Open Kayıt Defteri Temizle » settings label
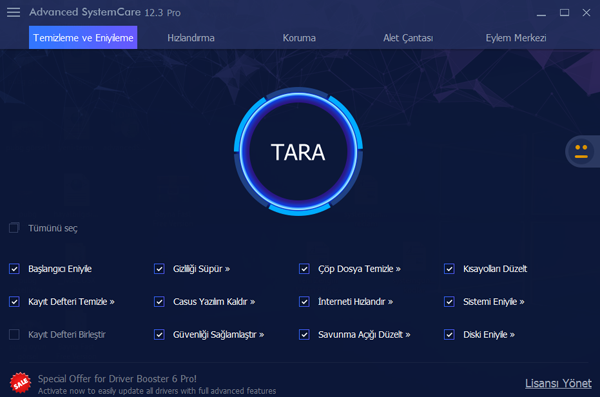The image size is (600, 397). [x=71, y=302]
